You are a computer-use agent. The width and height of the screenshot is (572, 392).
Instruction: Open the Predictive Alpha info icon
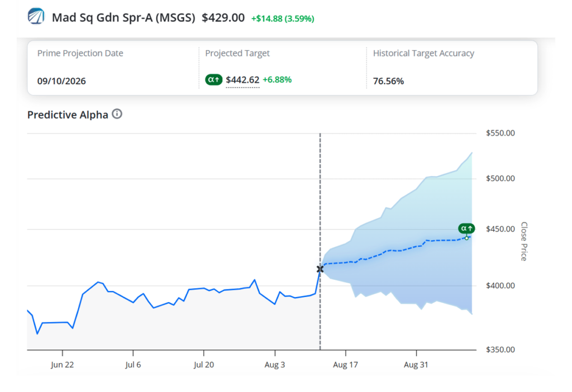(117, 114)
